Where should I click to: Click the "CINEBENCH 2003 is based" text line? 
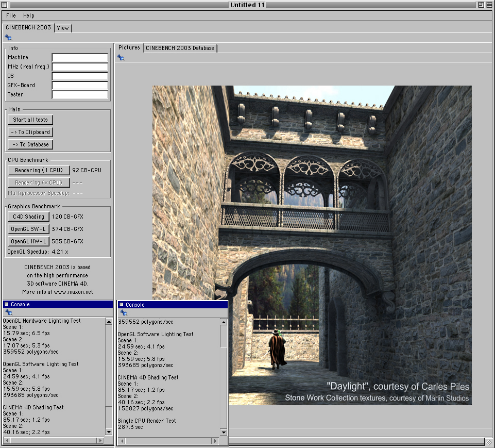pos(58,267)
